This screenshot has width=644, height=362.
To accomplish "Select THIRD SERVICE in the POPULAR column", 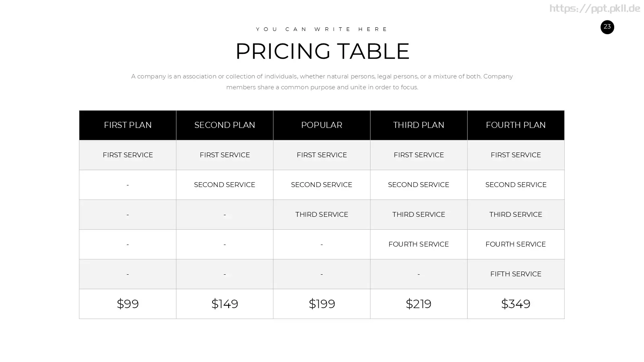I will coord(322,214).
